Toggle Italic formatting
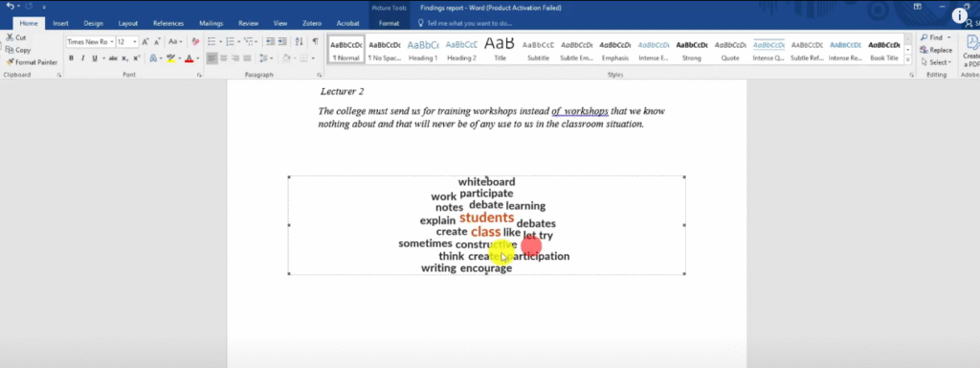Viewport: 980px width, 368px height. [83, 58]
